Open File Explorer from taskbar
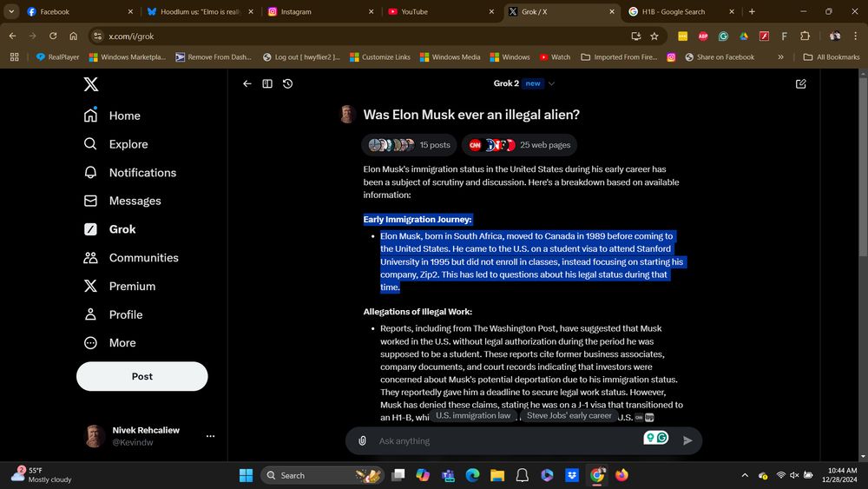868x489 pixels. point(497,475)
